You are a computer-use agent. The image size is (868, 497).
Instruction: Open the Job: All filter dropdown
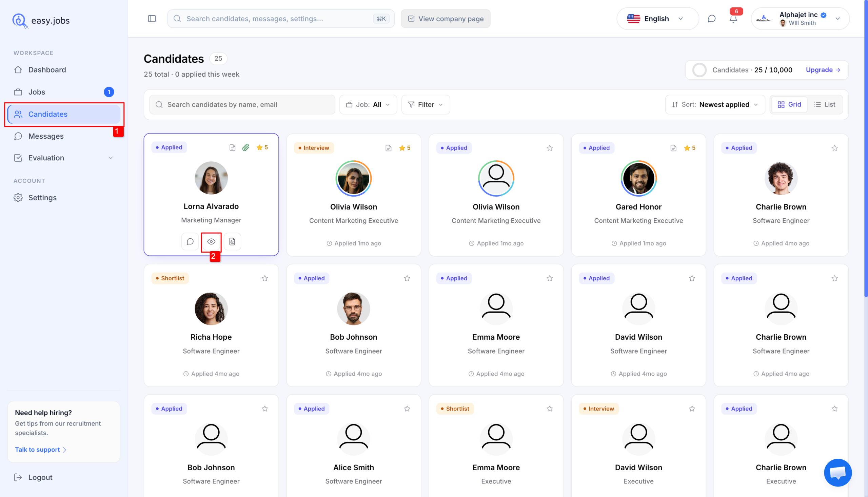[368, 104]
